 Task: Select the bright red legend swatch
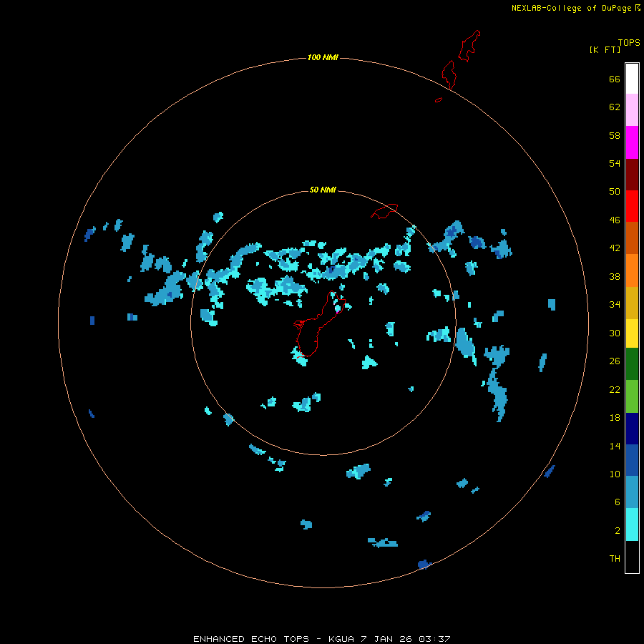pos(632,206)
